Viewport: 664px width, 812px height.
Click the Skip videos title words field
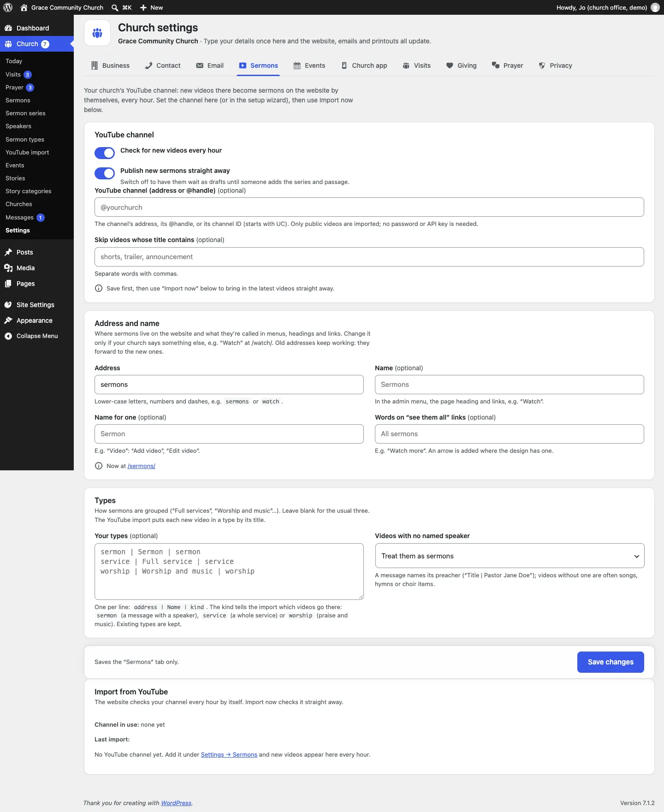[x=369, y=257]
